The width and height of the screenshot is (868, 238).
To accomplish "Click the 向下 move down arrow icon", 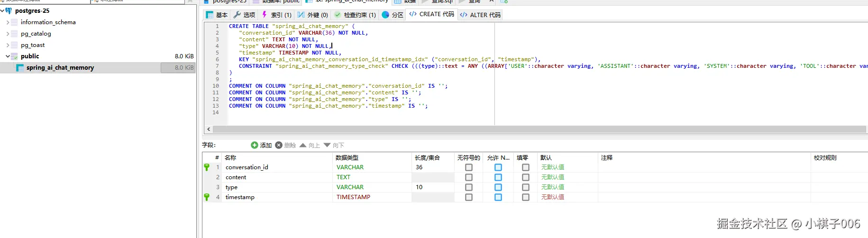I will point(327,145).
